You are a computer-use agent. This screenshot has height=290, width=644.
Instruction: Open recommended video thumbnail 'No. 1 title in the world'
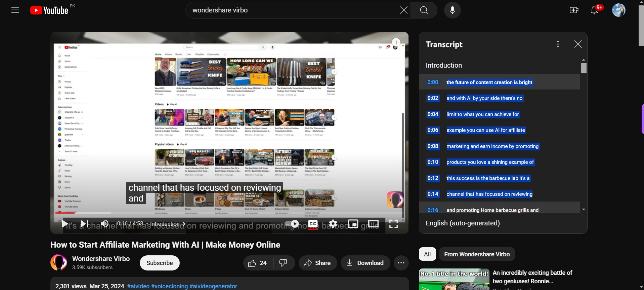454,280
